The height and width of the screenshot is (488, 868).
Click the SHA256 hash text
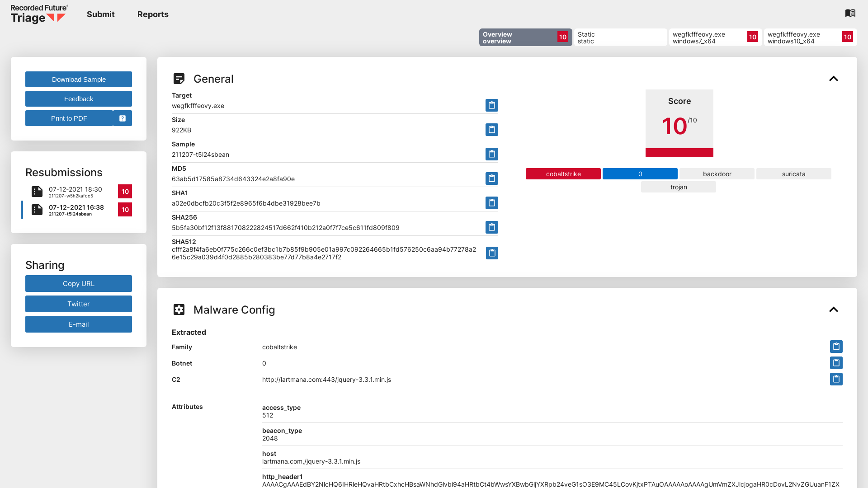click(286, 228)
